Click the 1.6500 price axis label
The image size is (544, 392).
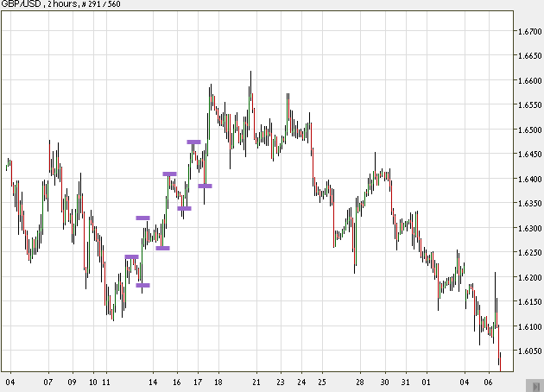530,130
